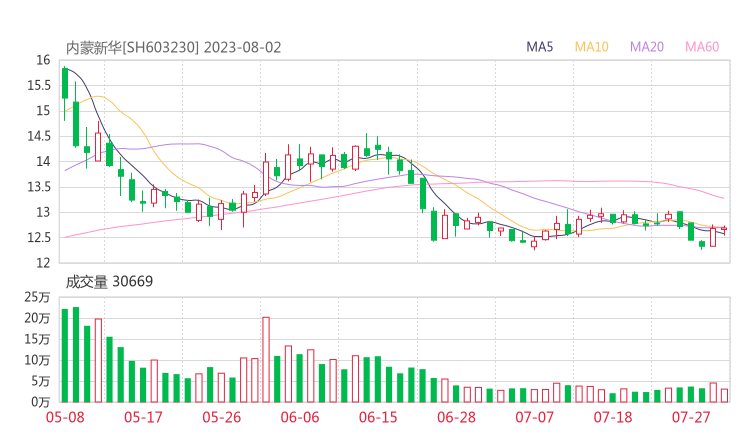Click the 成交量 30669 volume label
The width and height of the screenshot is (740, 440).
point(109,282)
